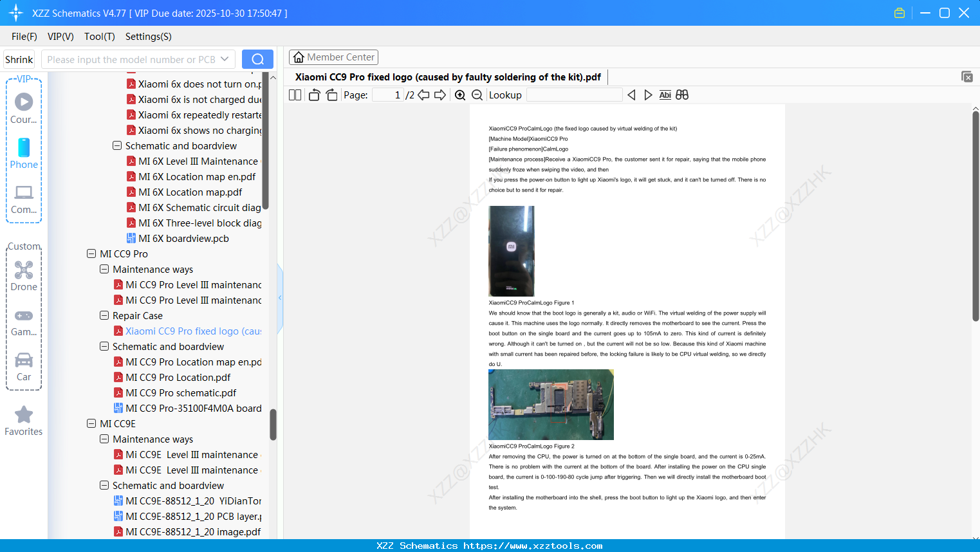
Task: Collapse Schematic and boardview under MI CC9 Pro
Action: pos(104,347)
